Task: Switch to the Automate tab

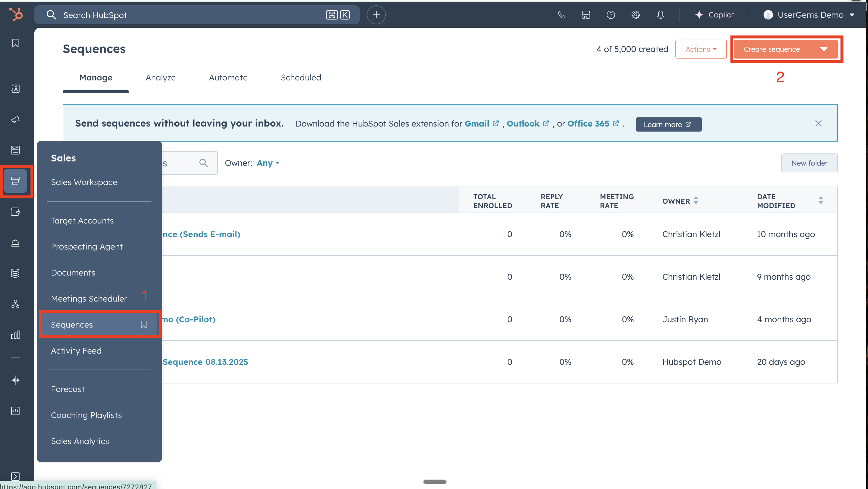Action: pyautogui.click(x=228, y=77)
